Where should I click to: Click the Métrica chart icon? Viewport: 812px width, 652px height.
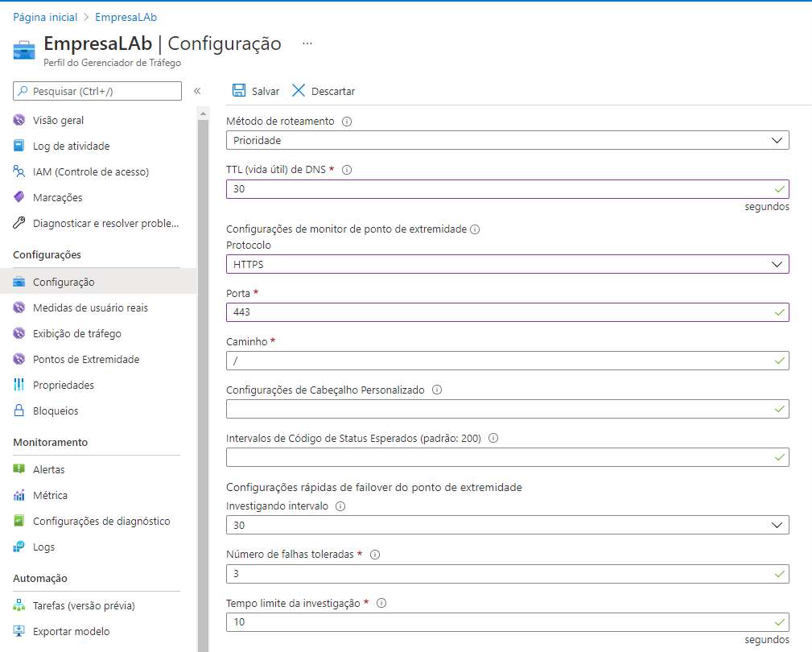(x=19, y=495)
